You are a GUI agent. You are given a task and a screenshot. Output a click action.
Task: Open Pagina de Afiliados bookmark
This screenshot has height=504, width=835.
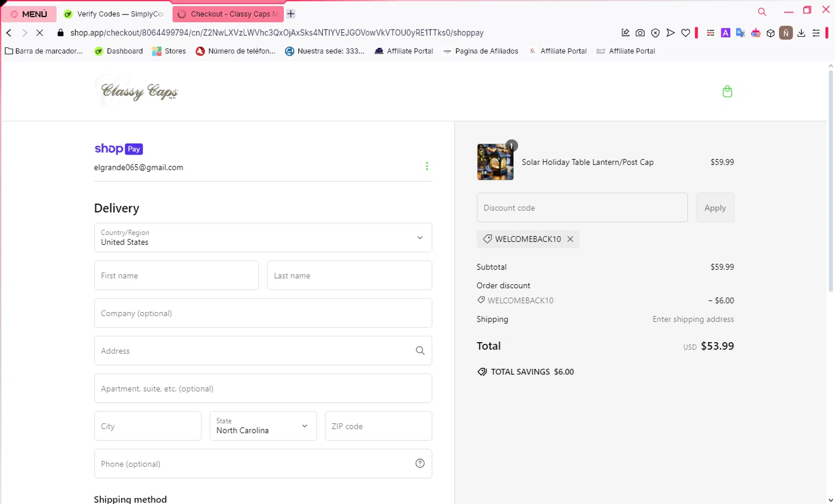click(480, 51)
